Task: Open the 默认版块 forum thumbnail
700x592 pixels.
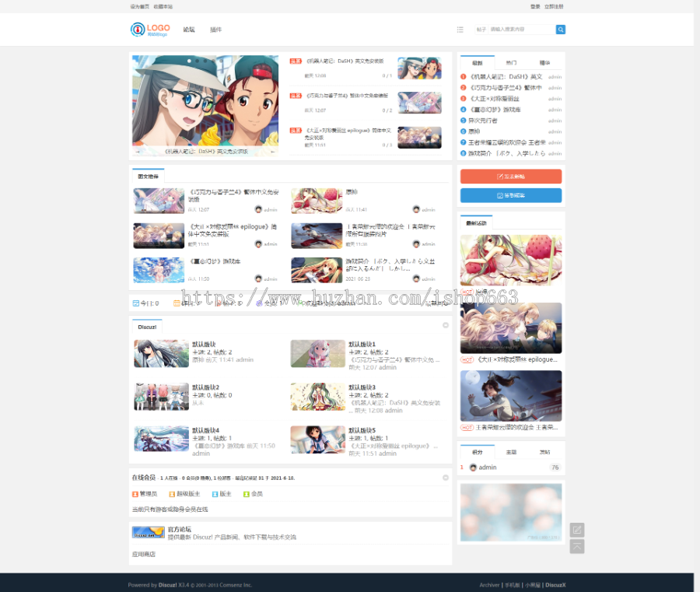Action: click(161, 354)
